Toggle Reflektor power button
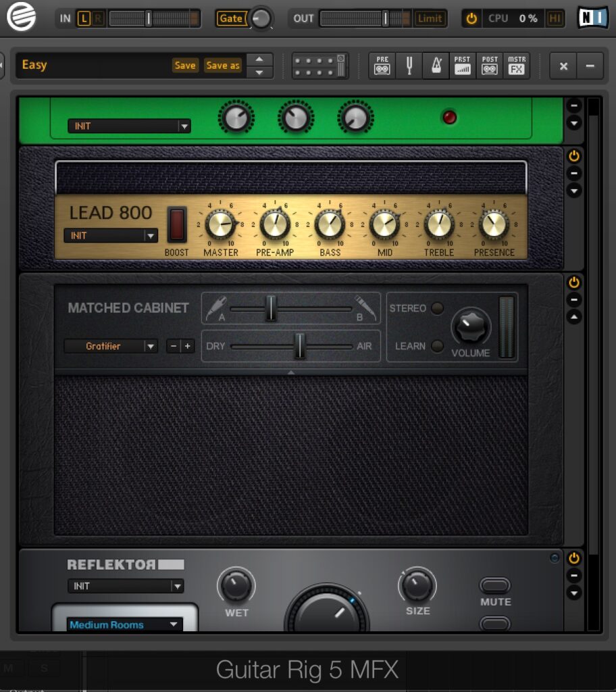 [x=574, y=558]
